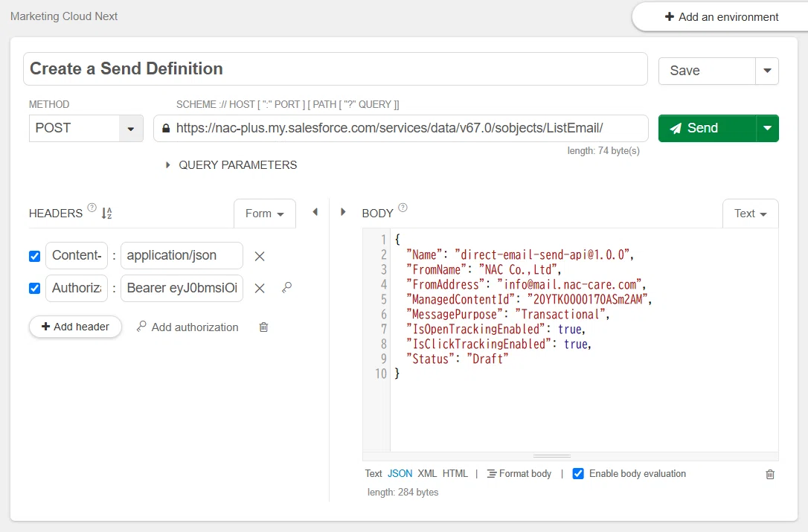The height and width of the screenshot is (532, 808).
Task: Click the "Name" line in the body
Action: click(520, 254)
